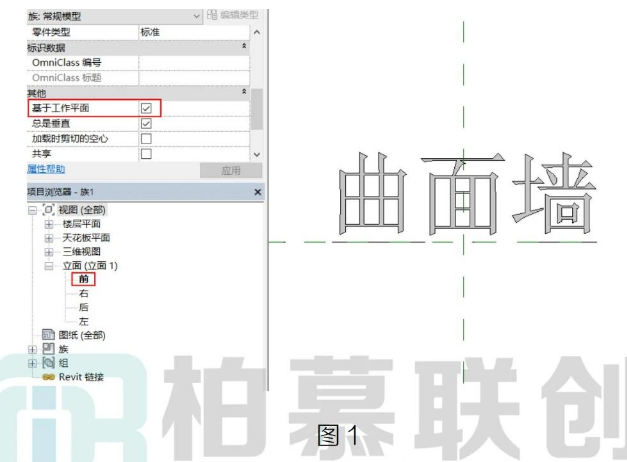The height and width of the screenshot is (462, 627).
Task: Open the 属性帮助 link
Action: coord(46,169)
